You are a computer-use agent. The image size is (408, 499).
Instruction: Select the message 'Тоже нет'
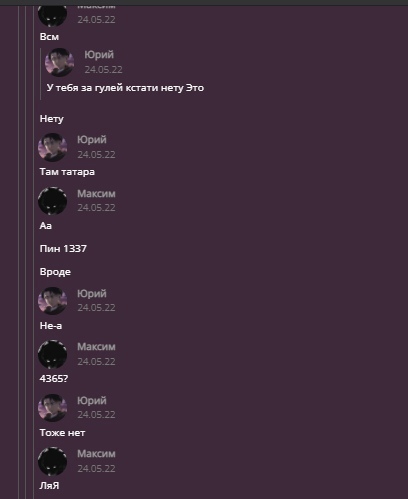(x=62, y=433)
